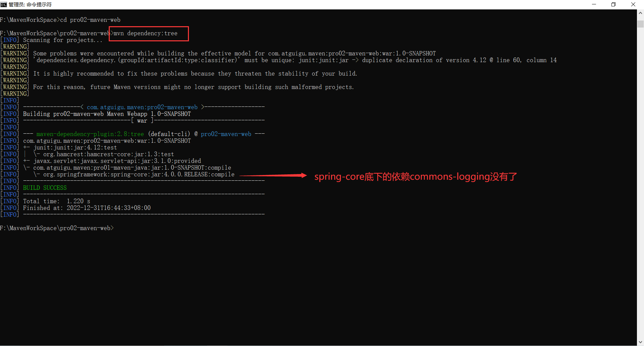This screenshot has height=346, width=644.
Task: Click 'For this reason, future Maven versions' warning
Action: (x=193, y=87)
